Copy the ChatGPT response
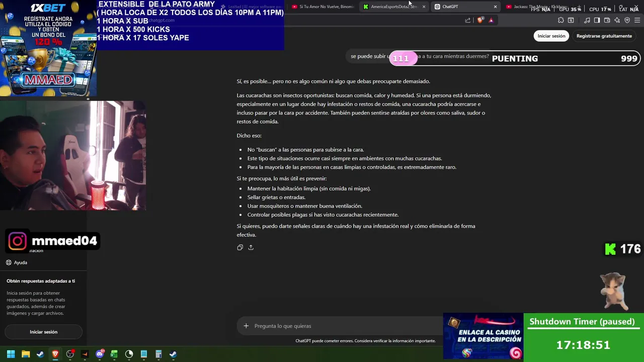Viewport: 644px width, 362px height. pyautogui.click(x=240, y=247)
